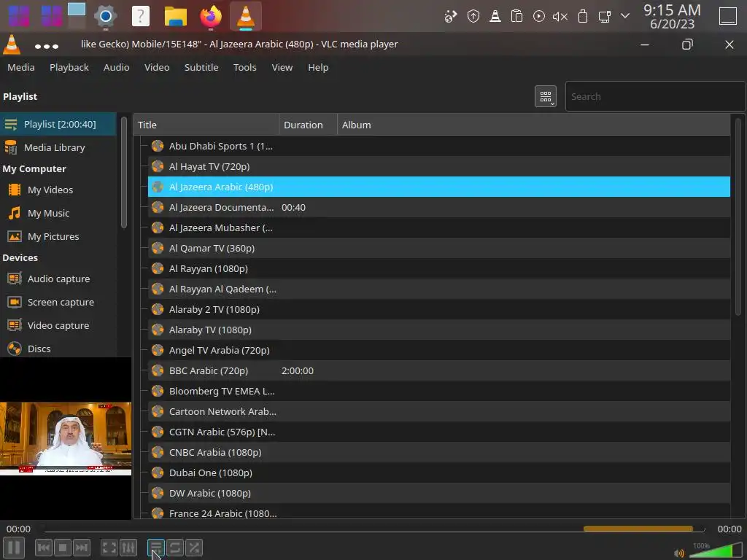The width and height of the screenshot is (747, 560).
Task: Skip to next media in playlist
Action: click(82, 548)
